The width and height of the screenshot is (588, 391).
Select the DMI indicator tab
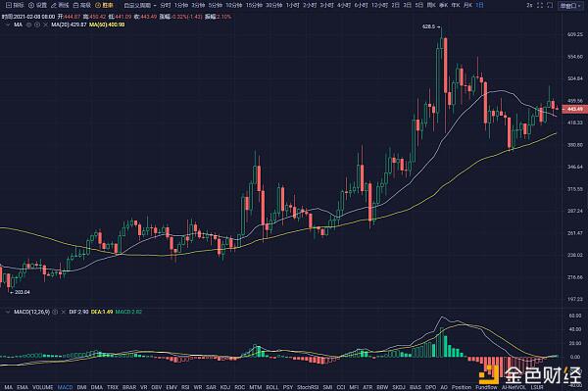point(81,387)
